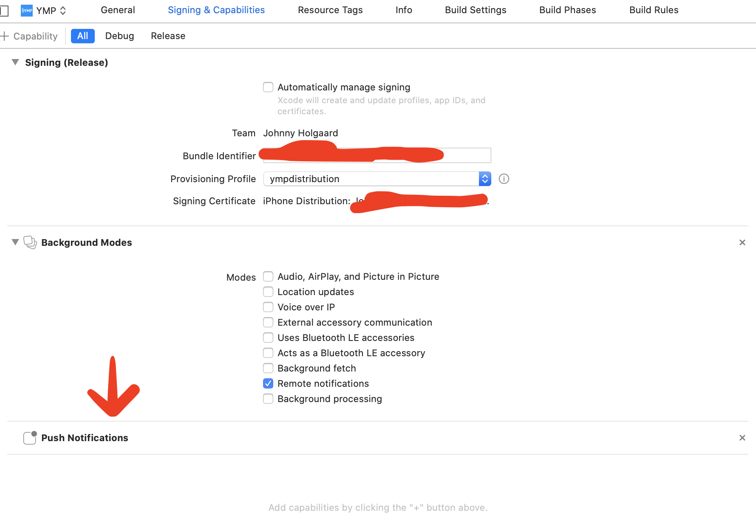Enable the Background fetch mode

pos(268,368)
